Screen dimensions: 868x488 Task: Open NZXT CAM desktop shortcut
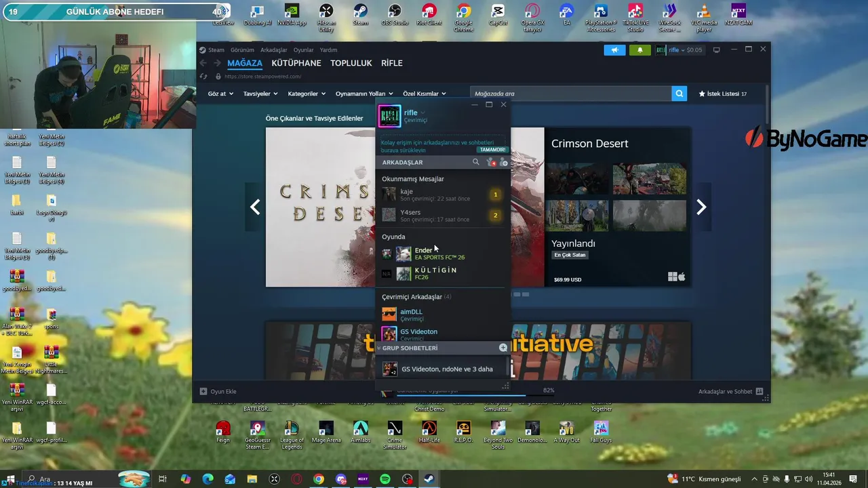[x=738, y=15]
